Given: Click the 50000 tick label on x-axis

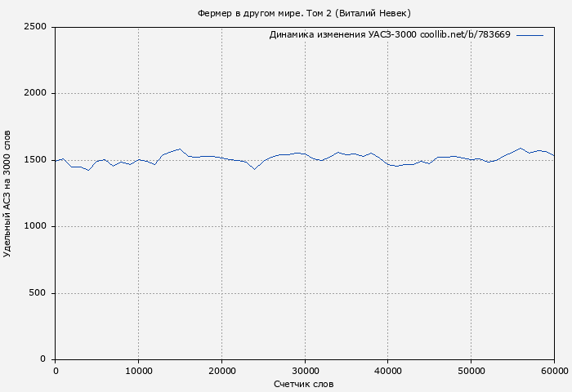Looking at the screenshot, I should click(471, 371).
